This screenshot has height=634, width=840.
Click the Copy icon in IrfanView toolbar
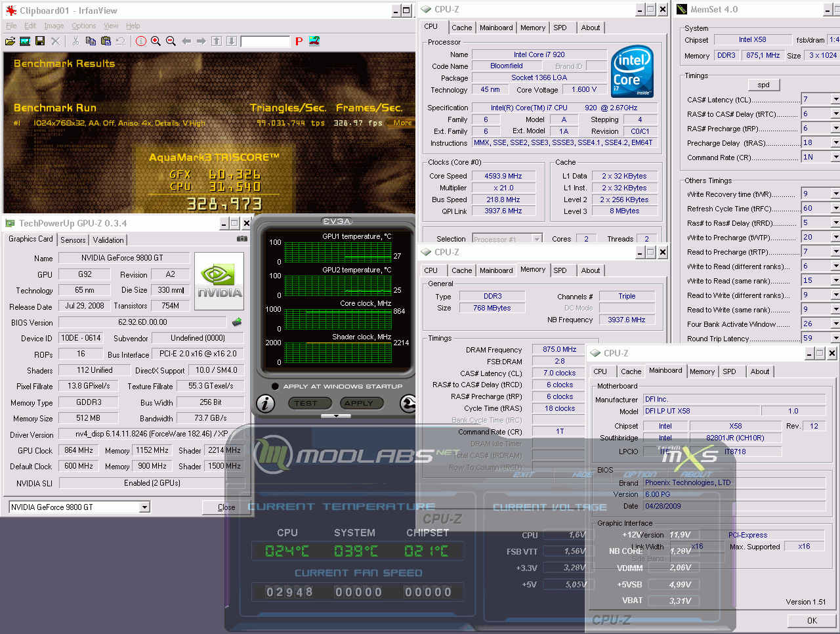pyautogui.click(x=91, y=41)
